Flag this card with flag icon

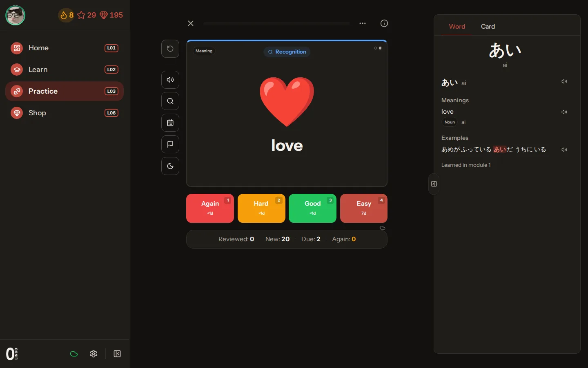(x=170, y=144)
